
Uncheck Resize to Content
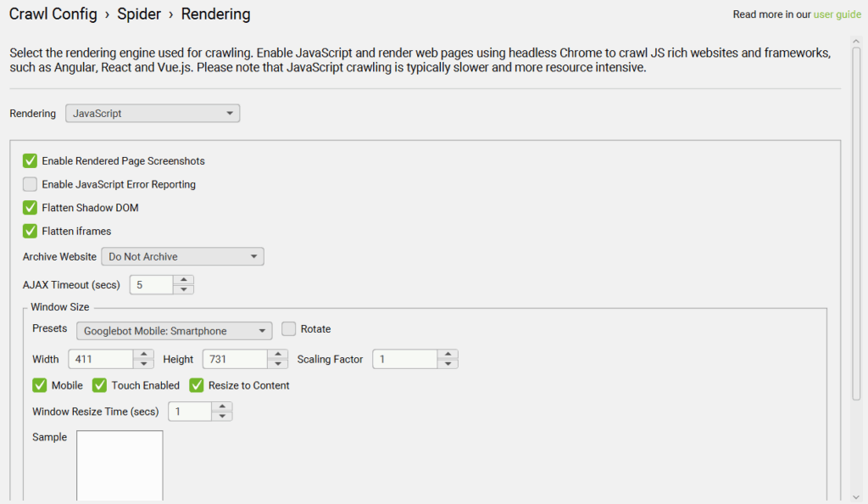196,385
